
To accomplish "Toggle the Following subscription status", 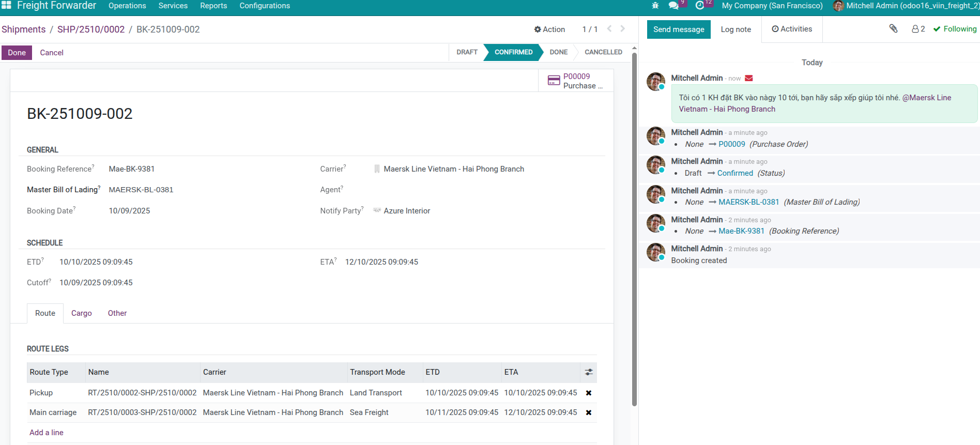I will [x=955, y=29].
